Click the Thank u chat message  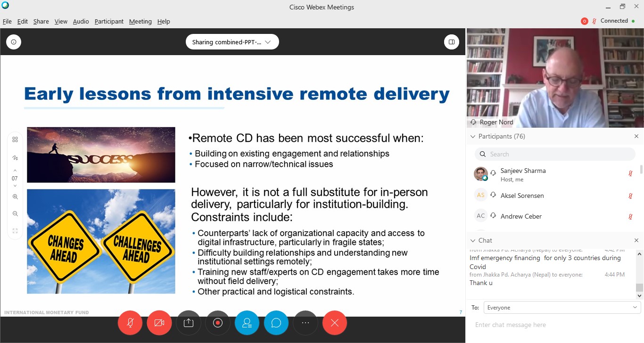(x=481, y=283)
